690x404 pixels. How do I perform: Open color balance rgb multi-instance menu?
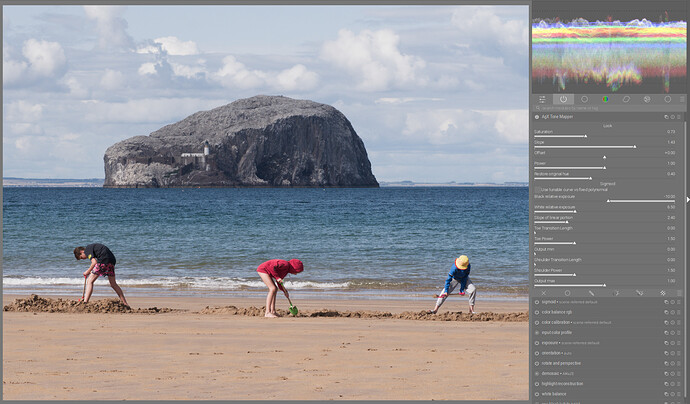tap(666, 312)
